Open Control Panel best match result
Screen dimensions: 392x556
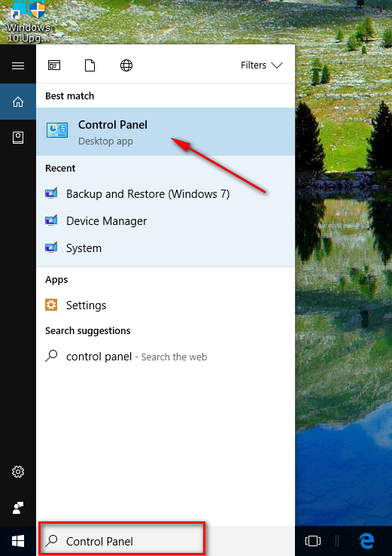pyautogui.click(x=166, y=132)
